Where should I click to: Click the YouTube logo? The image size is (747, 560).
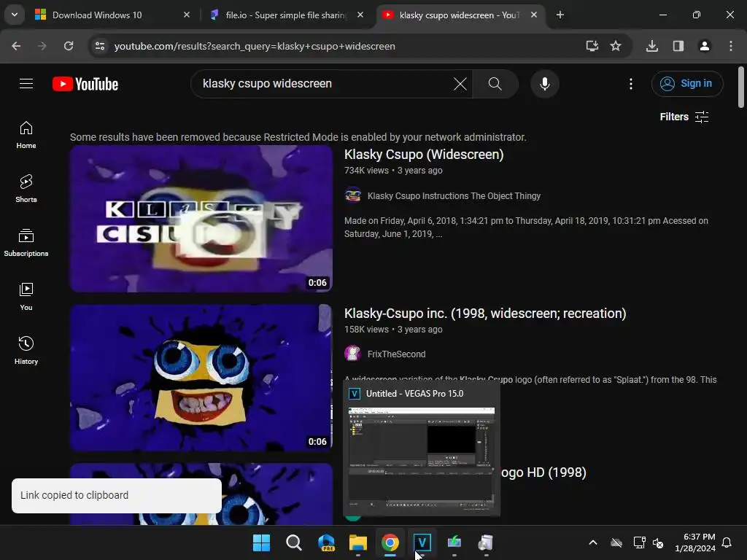coord(85,84)
